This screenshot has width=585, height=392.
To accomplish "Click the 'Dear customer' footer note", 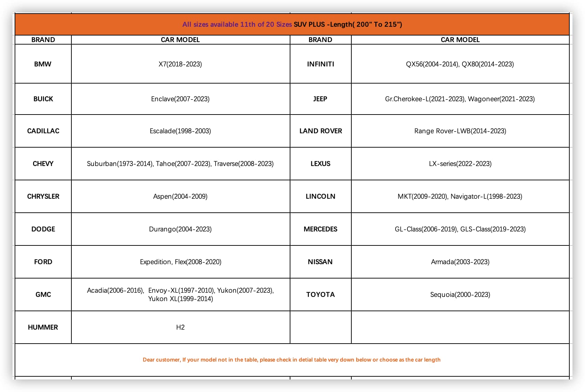I will [x=291, y=360].
